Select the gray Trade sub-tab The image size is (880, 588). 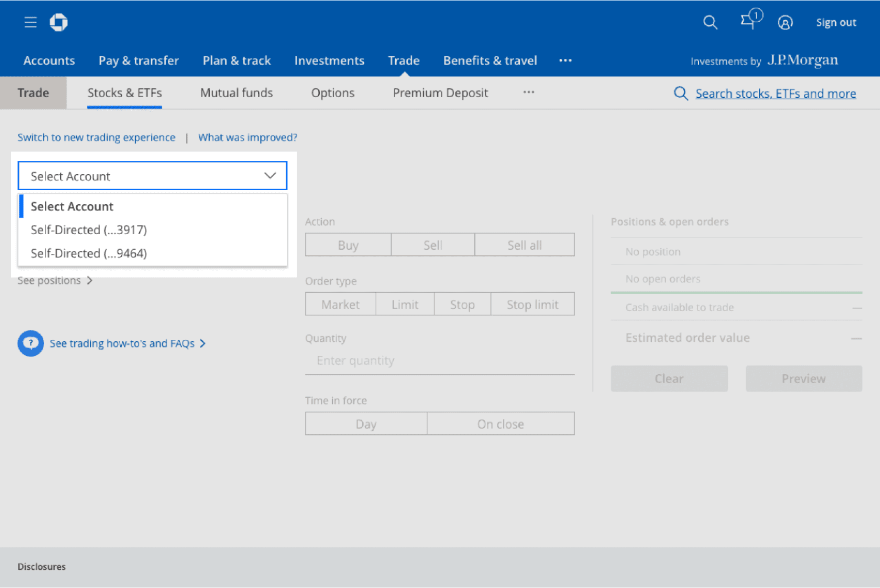[33, 93]
